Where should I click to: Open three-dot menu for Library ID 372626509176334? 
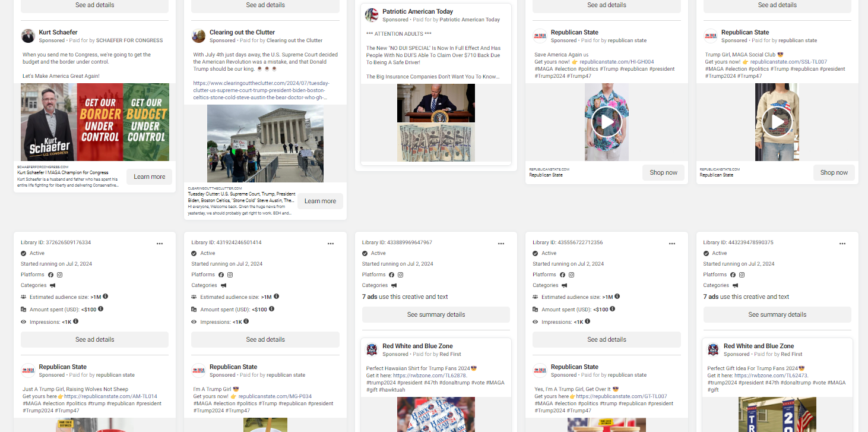point(160,244)
